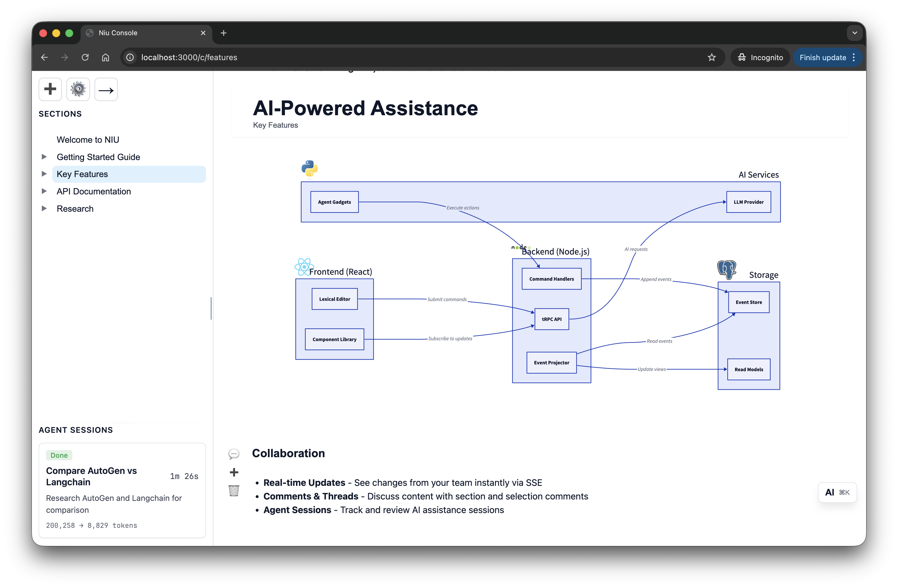Click the comment bubble beside Collaboration
This screenshot has width=898, height=588.
coord(234,454)
